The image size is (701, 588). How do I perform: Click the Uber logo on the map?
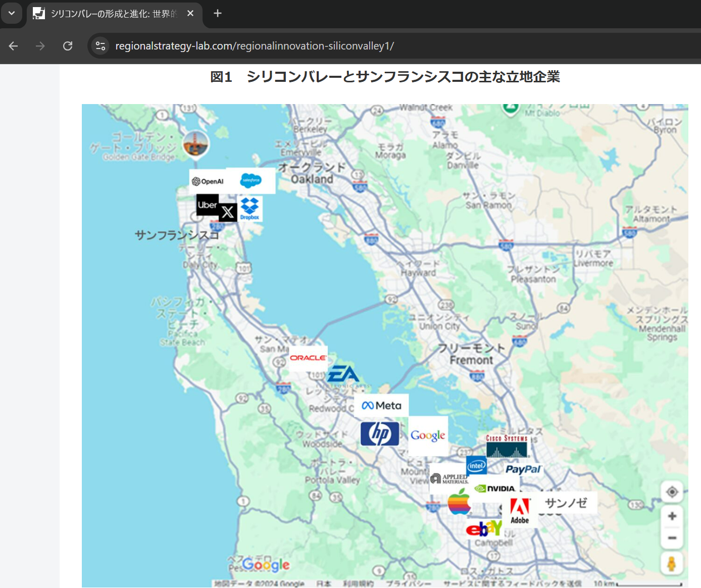tap(207, 205)
